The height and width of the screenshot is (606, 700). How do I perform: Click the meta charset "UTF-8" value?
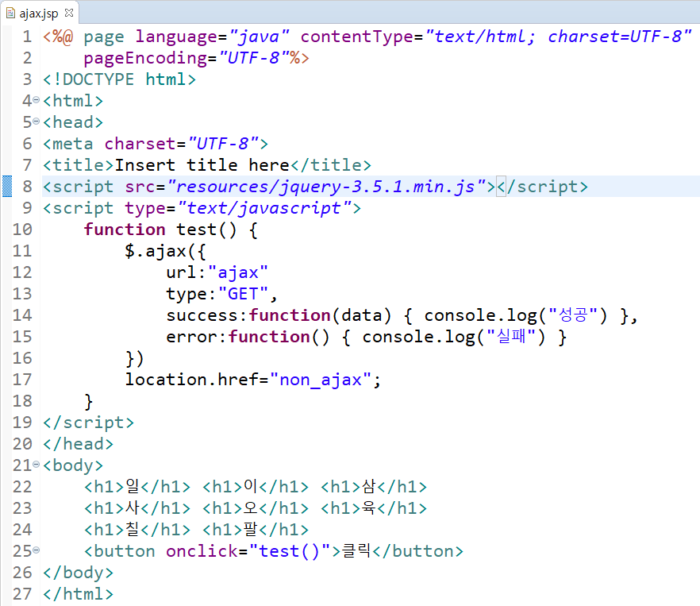[x=223, y=144]
